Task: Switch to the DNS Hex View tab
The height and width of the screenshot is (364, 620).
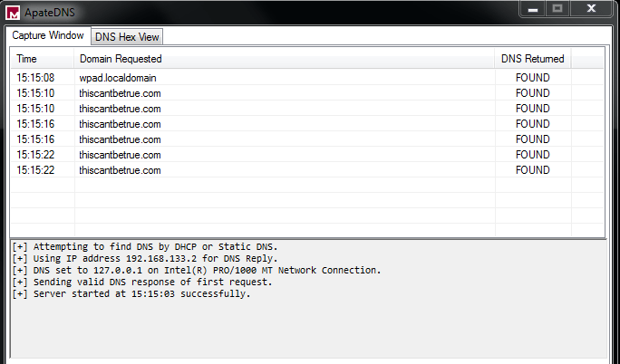Action: tap(128, 37)
